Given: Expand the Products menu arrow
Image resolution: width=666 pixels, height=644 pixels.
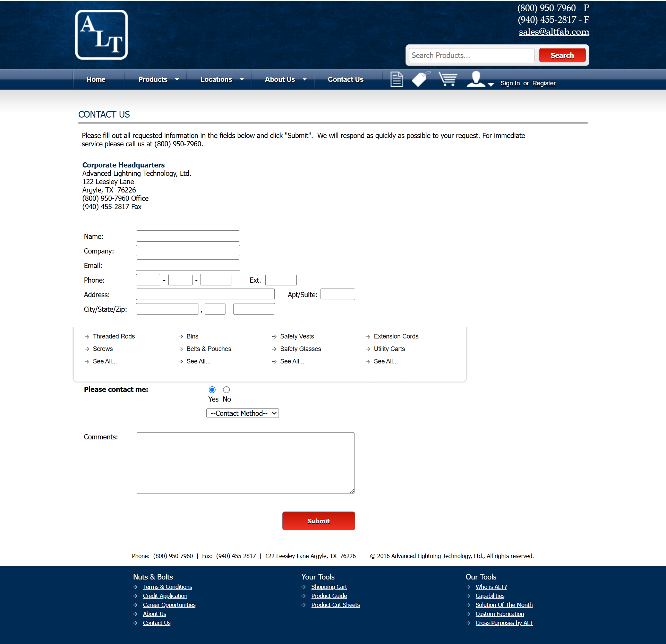Looking at the screenshot, I should [177, 79].
